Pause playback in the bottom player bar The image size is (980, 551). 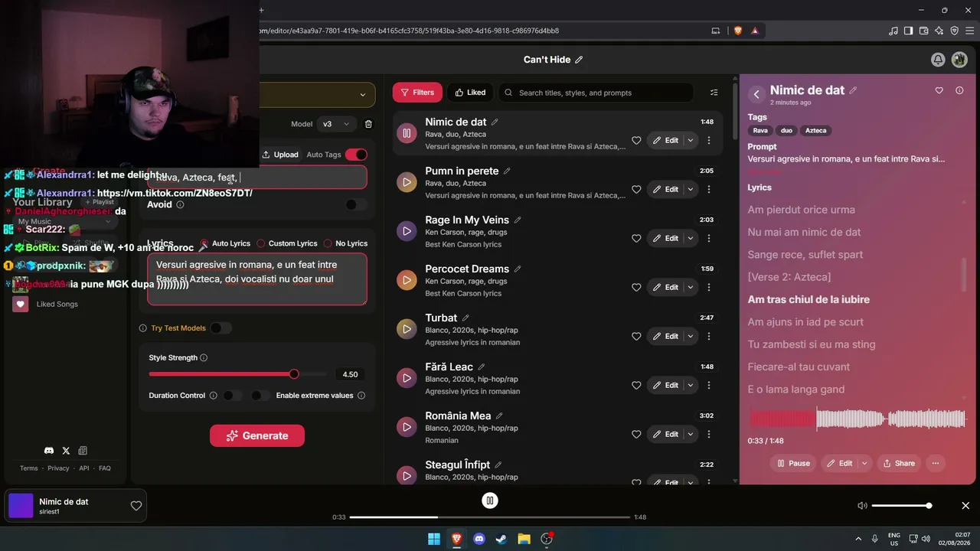click(490, 500)
